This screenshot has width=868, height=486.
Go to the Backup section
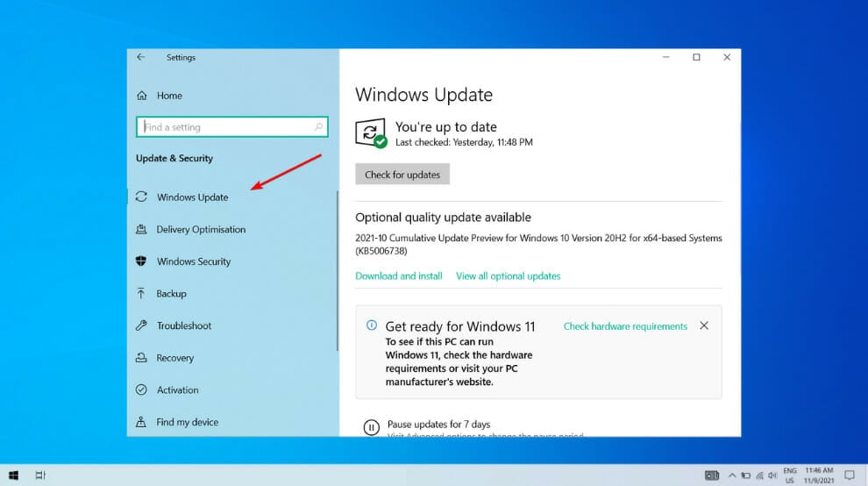tap(171, 294)
